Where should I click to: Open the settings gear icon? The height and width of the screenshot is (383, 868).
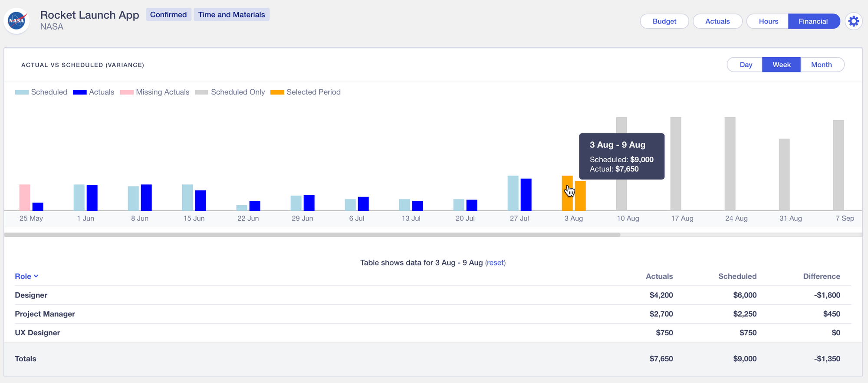coord(853,21)
